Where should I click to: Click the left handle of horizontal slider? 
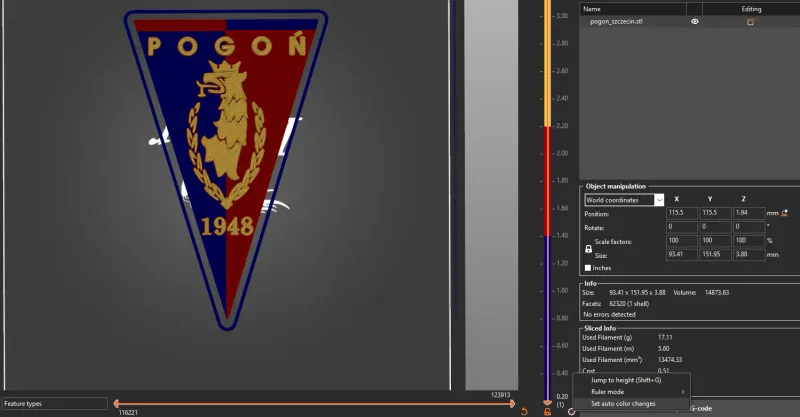pyautogui.click(x=116, y=404)
